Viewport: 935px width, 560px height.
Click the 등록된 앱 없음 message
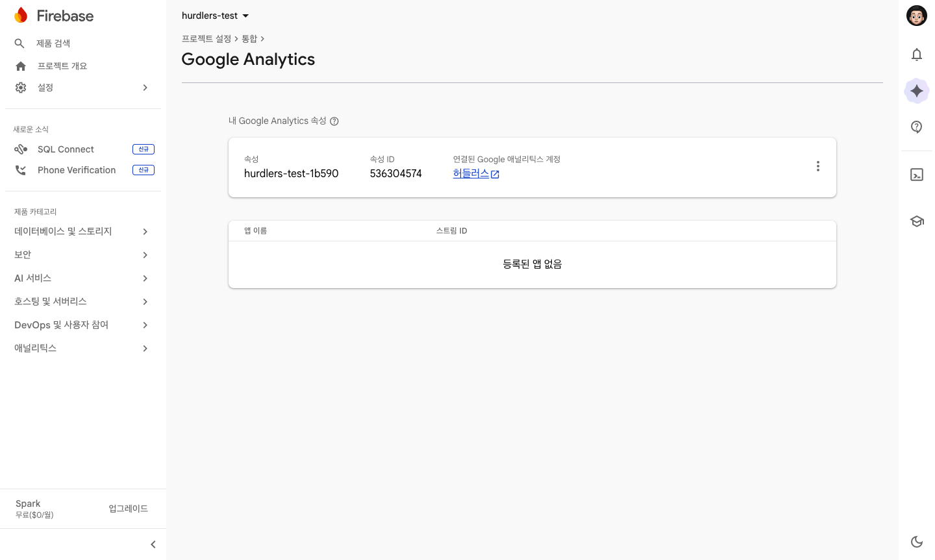click(532, 264)
